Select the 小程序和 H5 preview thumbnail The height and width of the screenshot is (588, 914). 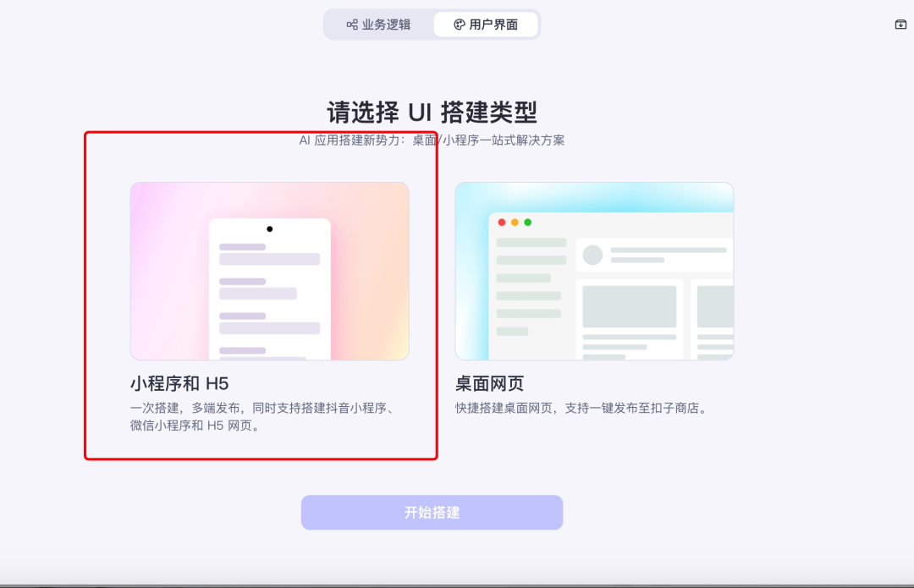[x=270, y=271]
